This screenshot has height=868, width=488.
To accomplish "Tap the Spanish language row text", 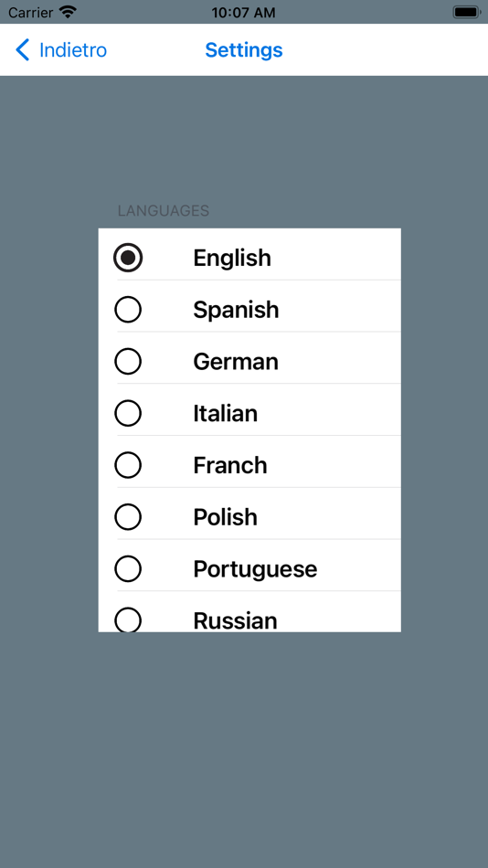I will (236, 310).
